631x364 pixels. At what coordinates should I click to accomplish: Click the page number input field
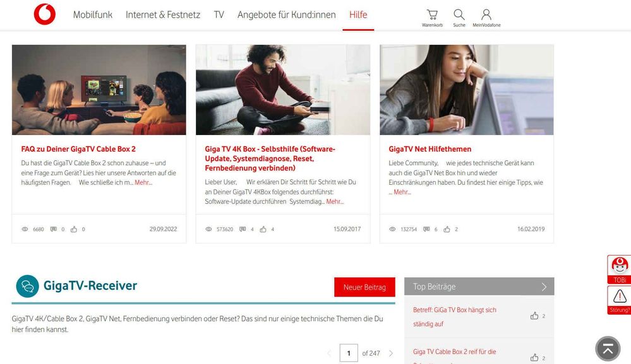(x=349, y=353)
